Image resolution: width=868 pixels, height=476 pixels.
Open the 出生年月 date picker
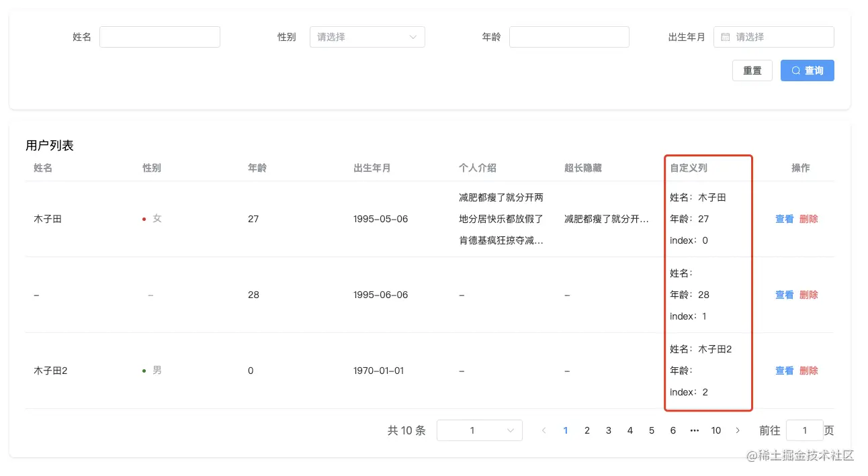pos(773,37)
